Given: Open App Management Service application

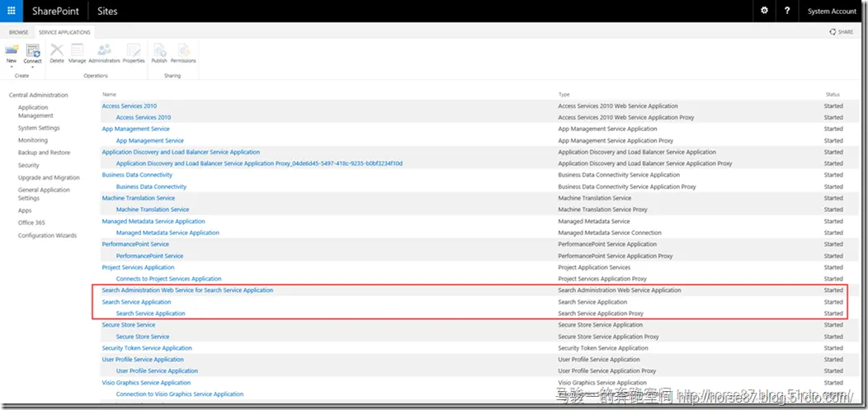Looking at the screenshot, I should pos(135,129).
